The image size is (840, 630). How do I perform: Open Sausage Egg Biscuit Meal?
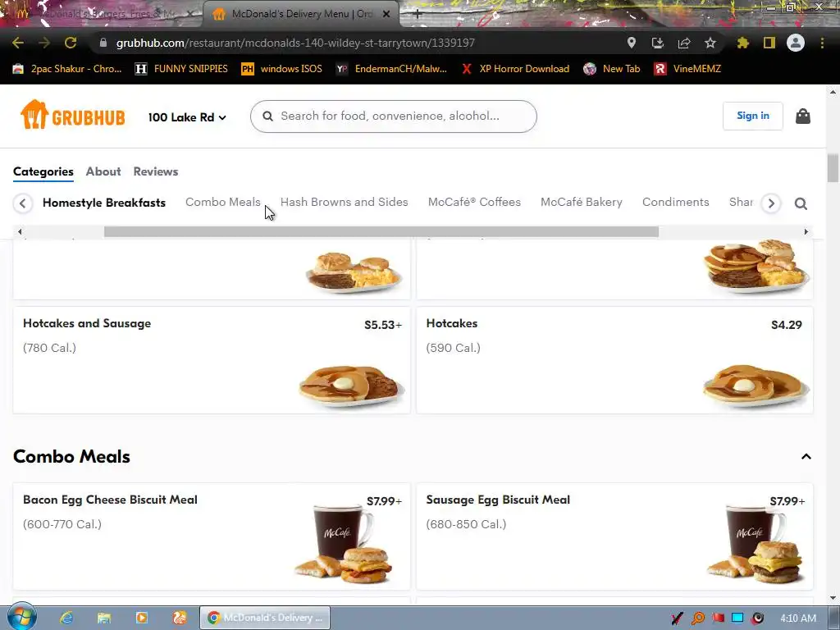(614, 536)
